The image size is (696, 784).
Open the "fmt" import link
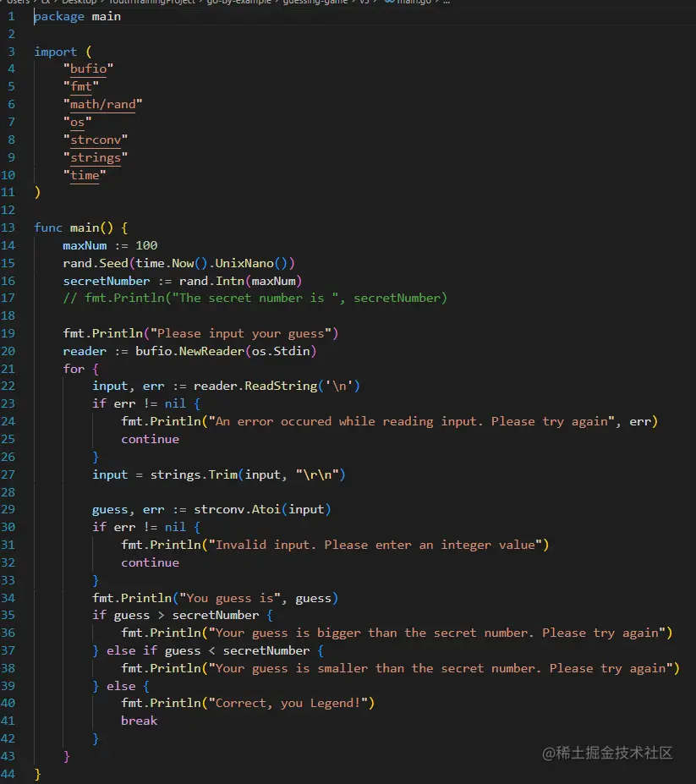81,86
